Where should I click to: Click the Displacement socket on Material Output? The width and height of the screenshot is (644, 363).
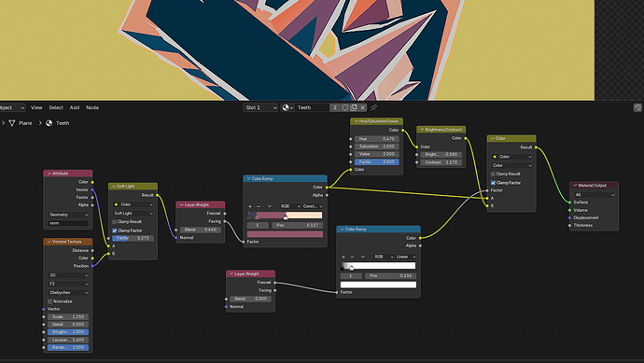tap(569, 217)
